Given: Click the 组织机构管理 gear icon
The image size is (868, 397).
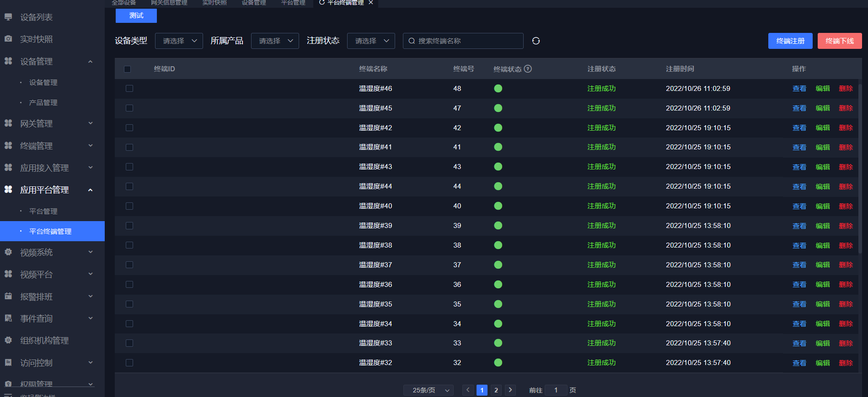Looking at the screenshot, I should coord(8,340).
